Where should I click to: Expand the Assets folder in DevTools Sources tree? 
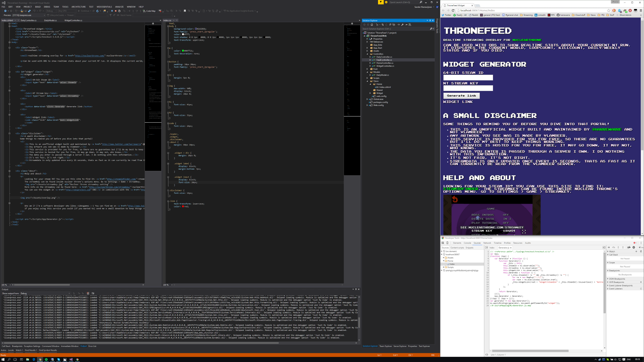(x=444, y=258)
